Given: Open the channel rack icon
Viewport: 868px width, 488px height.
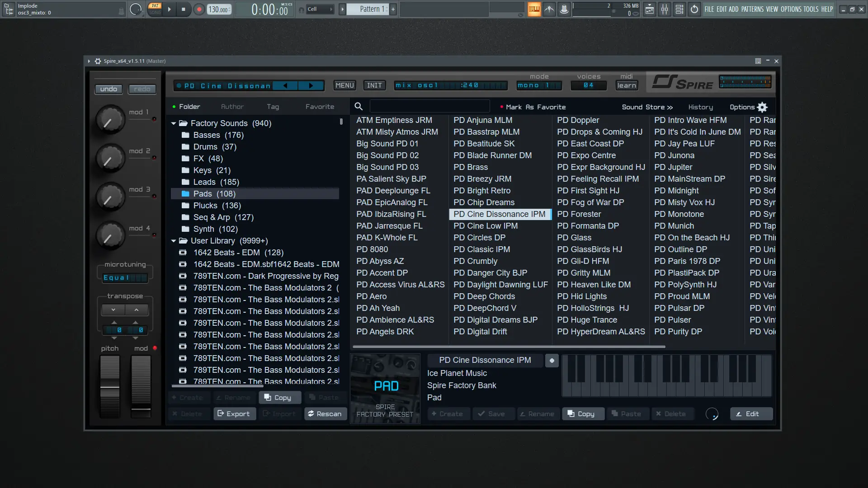Looking at the screenshot, I should coord(679,9).
